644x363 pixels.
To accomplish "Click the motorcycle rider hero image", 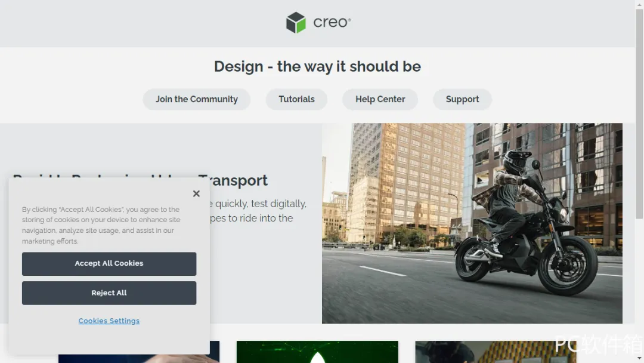I will click(472, 223).
